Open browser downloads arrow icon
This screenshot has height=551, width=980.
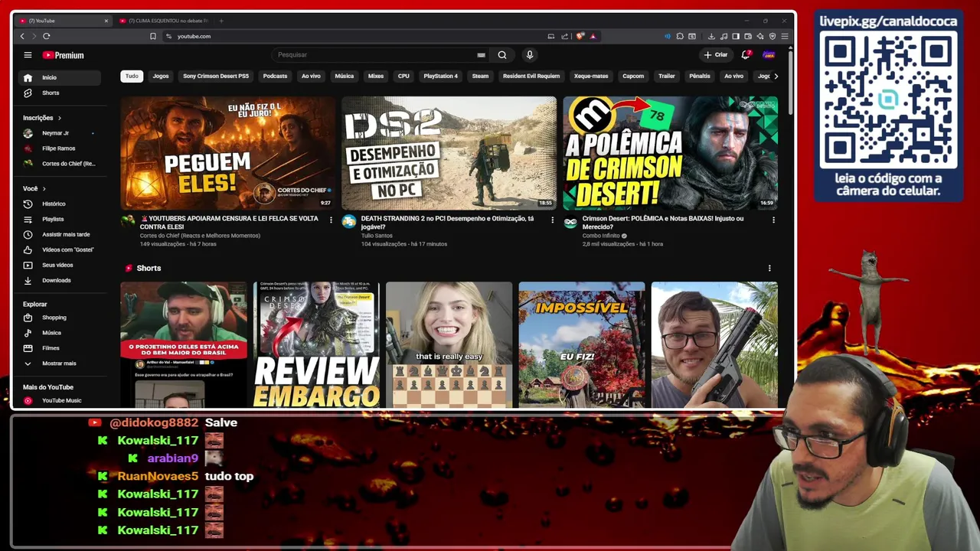coord(711,36)
